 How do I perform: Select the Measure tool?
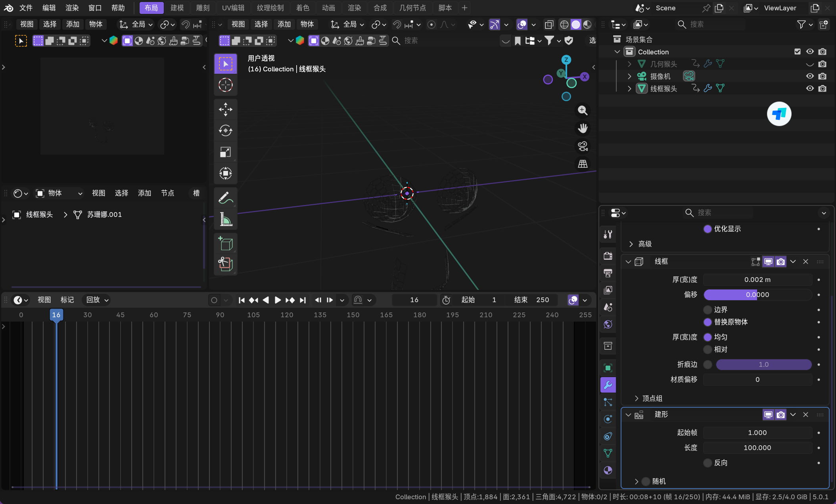[225, 219]
